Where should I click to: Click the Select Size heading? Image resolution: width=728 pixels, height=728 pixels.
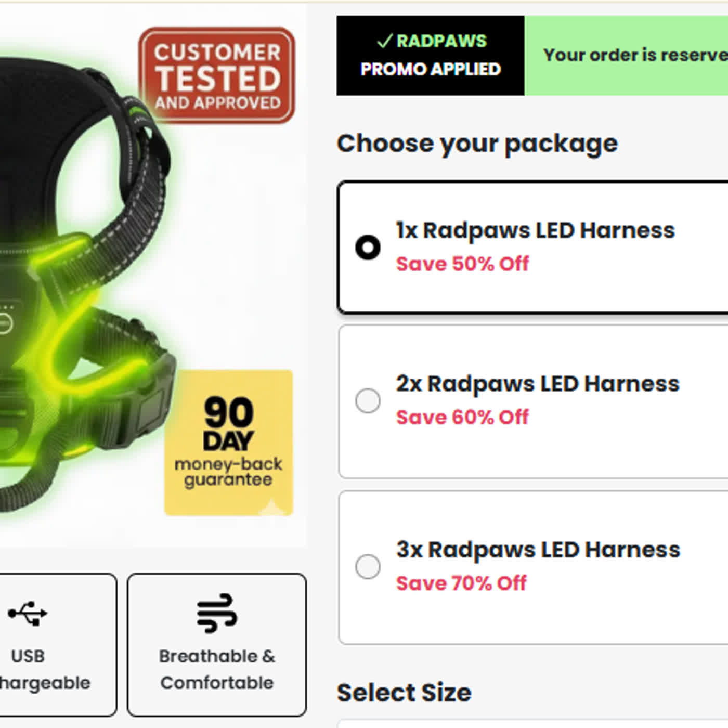(x=404, y=693)
